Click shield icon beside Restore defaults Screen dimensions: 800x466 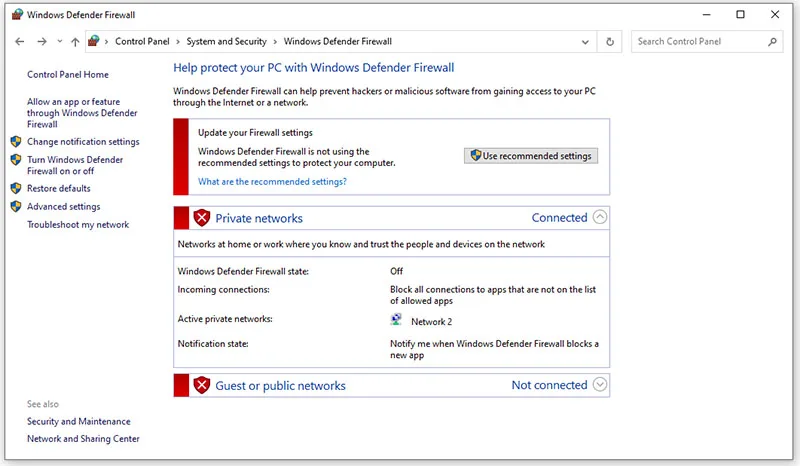[16, 188]
